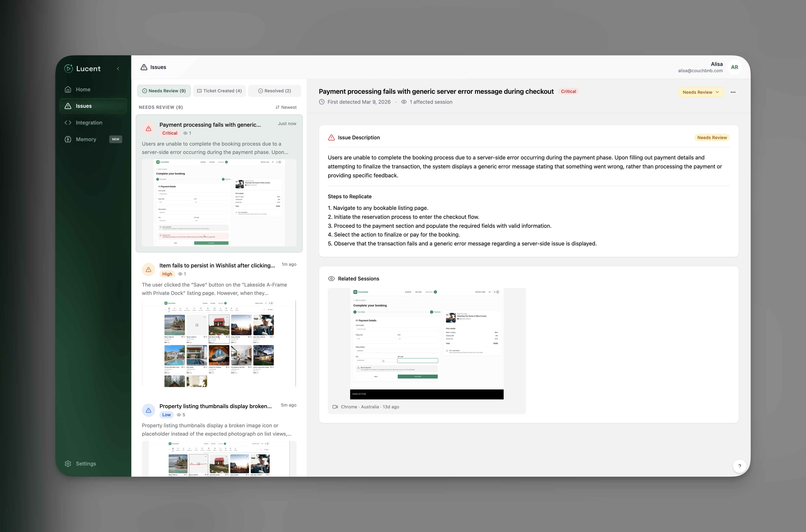Open the Needs Review status dropdown
Screen dimensions: 806x532
click(700, 92)
